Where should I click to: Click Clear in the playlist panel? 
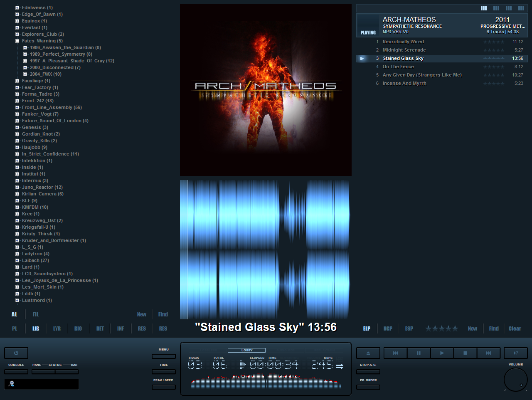(x=515, y=329)
